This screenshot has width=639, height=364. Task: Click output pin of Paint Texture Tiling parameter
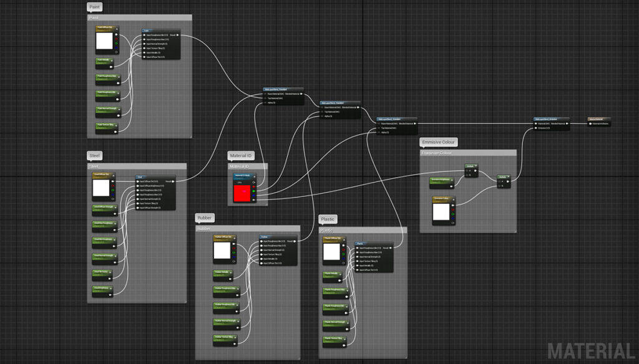point(115,132)
